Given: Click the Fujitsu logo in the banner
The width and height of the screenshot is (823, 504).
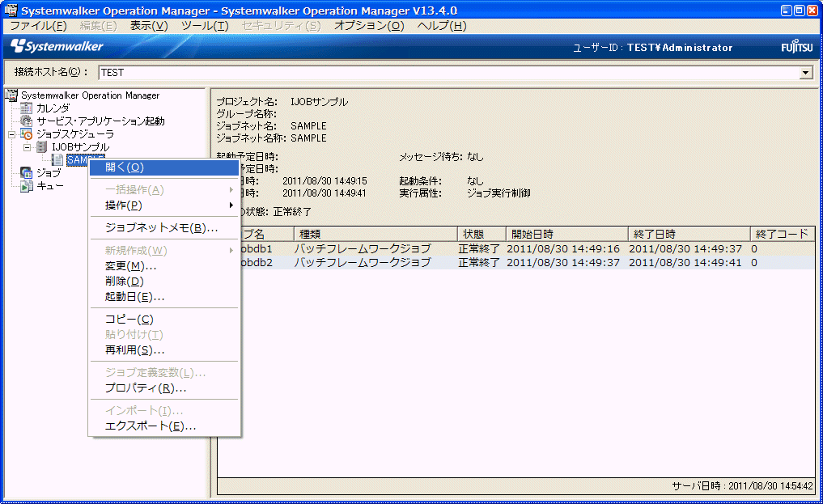Looking at the screenshot, I should click(796, 47).
